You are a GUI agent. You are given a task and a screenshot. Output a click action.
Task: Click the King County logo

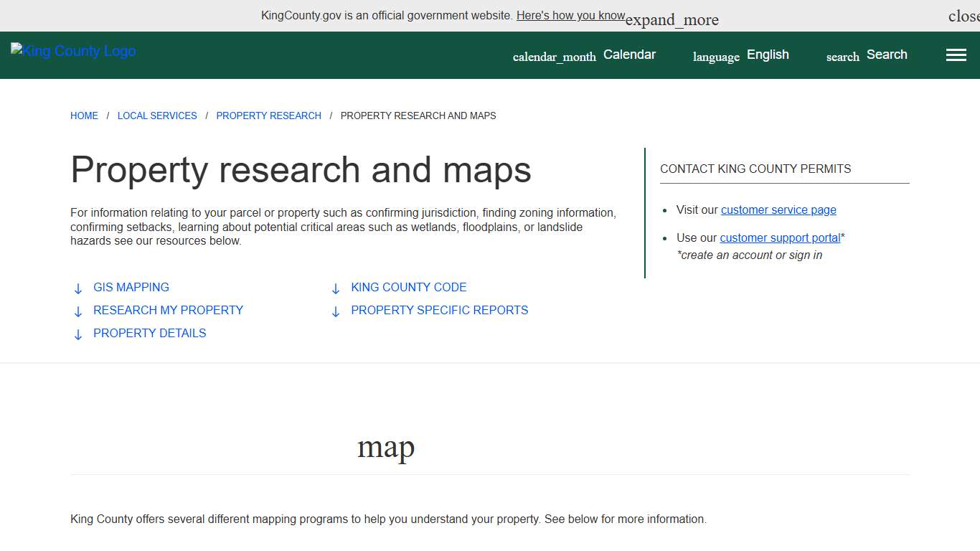point(72,50)
